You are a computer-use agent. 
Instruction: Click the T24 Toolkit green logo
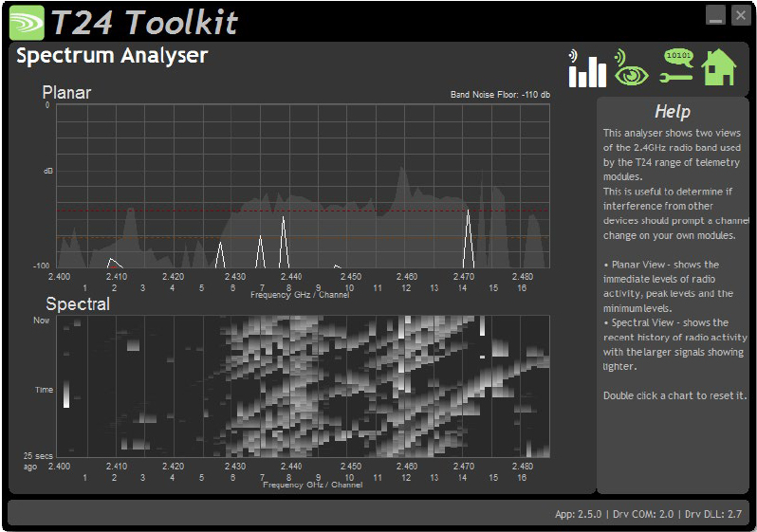click(x=27, y=23)
